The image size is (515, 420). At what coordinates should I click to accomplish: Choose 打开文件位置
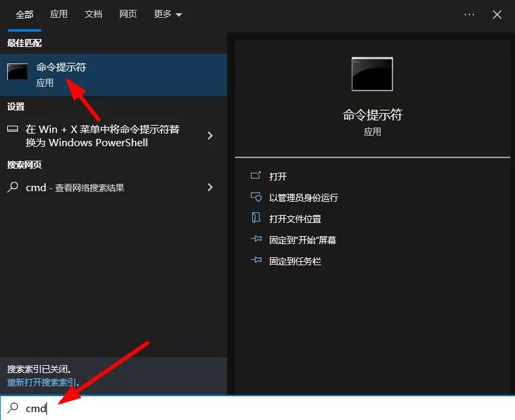click(x=295, y=219)
